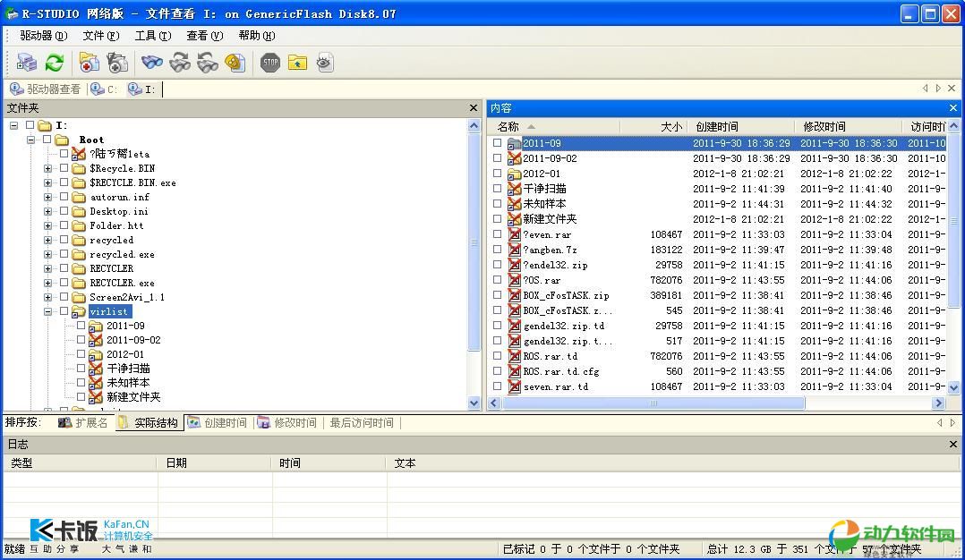This screenshot has width=965, height=560.
Task: Switch to the C: drive tab
Action: pos(104,89)
